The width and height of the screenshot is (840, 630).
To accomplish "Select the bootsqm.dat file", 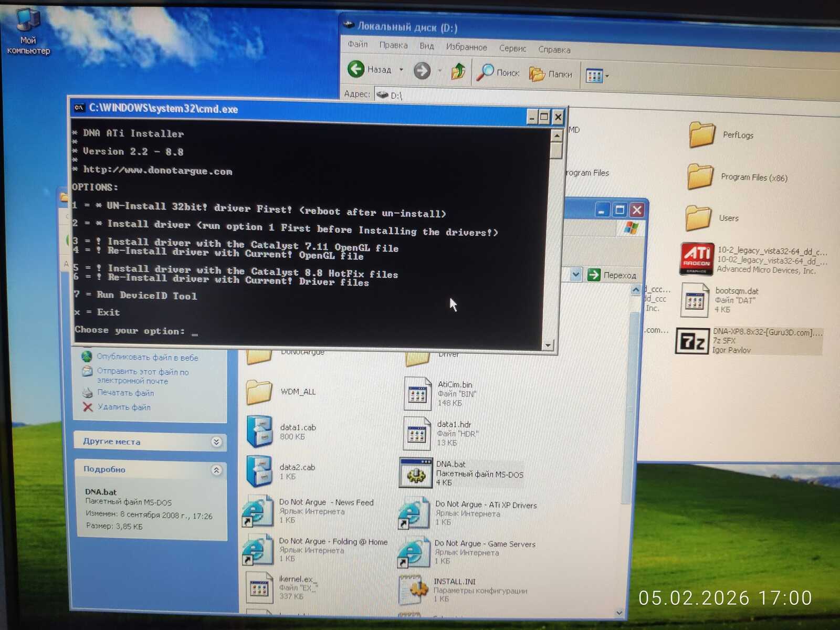I will [x=720, y=300].
